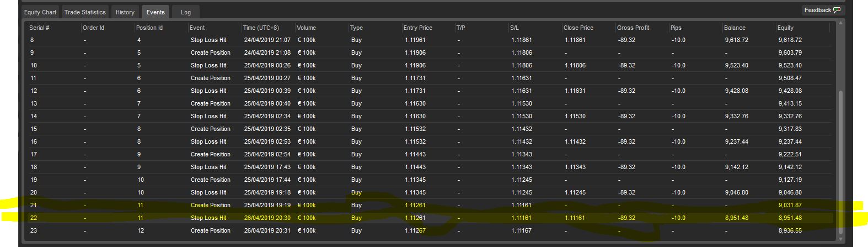Image resolution: width=868 pixels, height=247 pixels.
Task: Click the Feedback button
Action: point(822,10)
